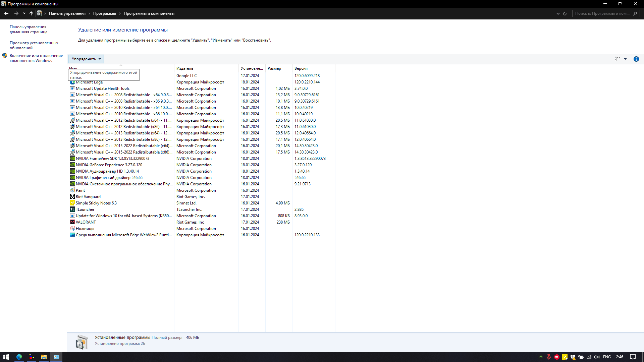The height and width of the screenshot is (362, 644).
Task: Open the volume control in tray
Action: (597, 357)
